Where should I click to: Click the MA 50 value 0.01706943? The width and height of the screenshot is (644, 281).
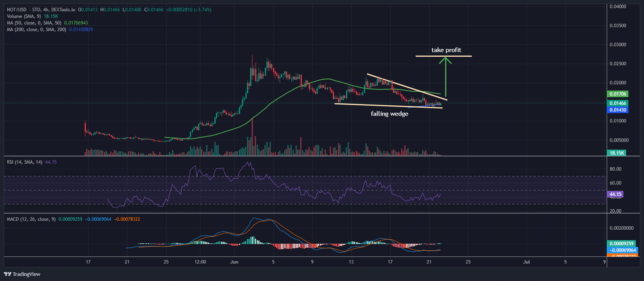click(x=76, y=23)
